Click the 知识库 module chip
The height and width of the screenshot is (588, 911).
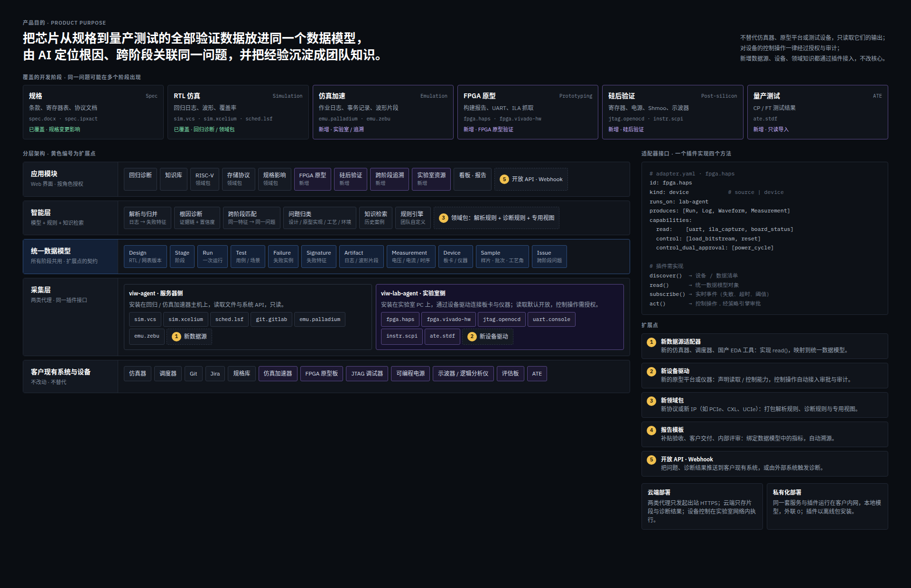tap(174, 179)
